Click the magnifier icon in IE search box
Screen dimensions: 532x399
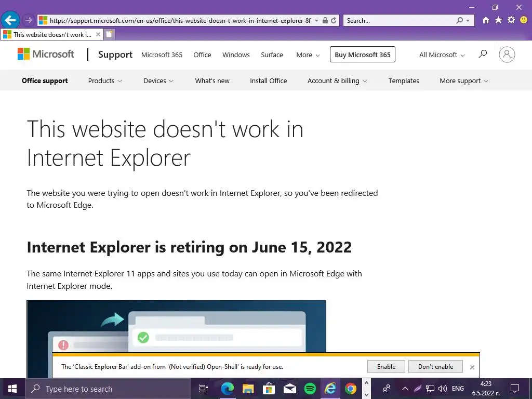459,20
